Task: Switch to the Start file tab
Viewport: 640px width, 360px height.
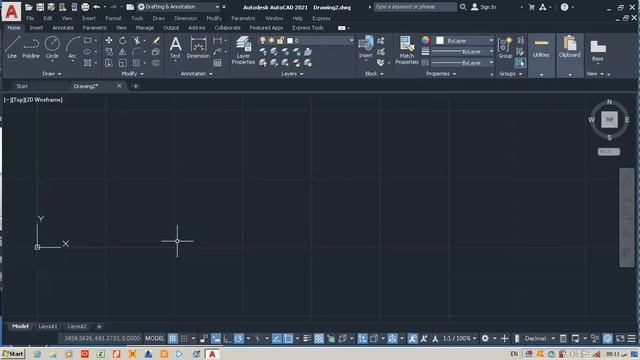Action: tap(22, 86)
